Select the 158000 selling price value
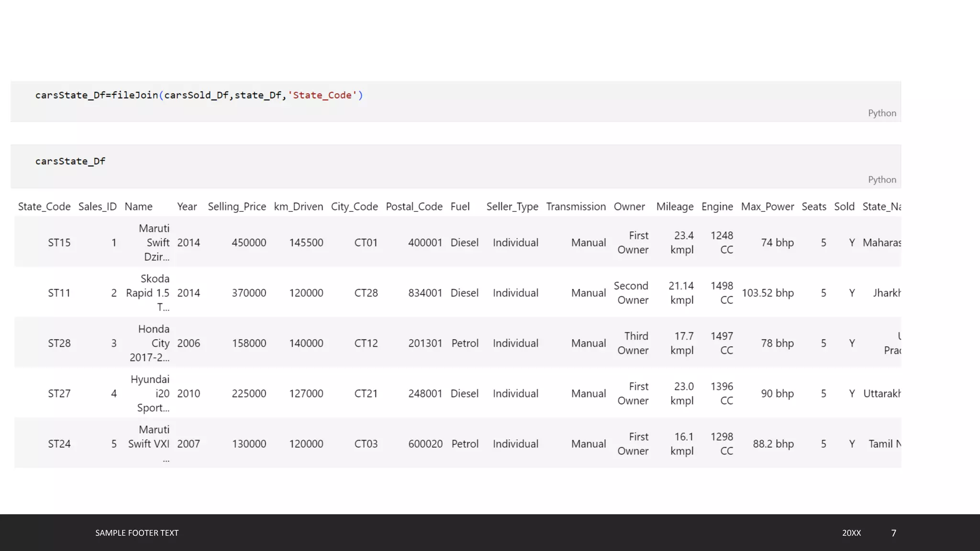Screen dimensions: 980x551 pyautogui.click(x=249, y=343)
